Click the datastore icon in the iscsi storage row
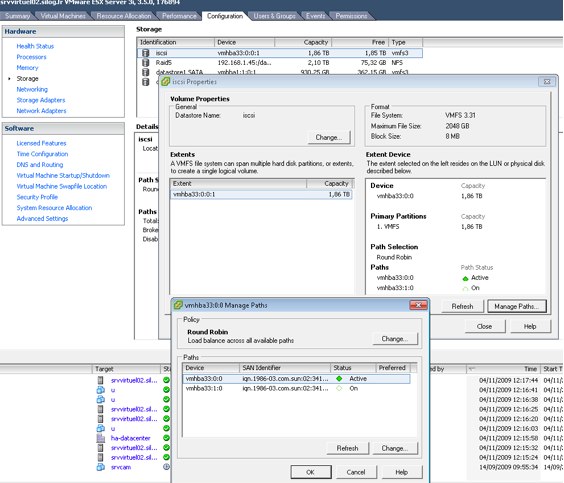Screen dimensions: 564x483 146,53
